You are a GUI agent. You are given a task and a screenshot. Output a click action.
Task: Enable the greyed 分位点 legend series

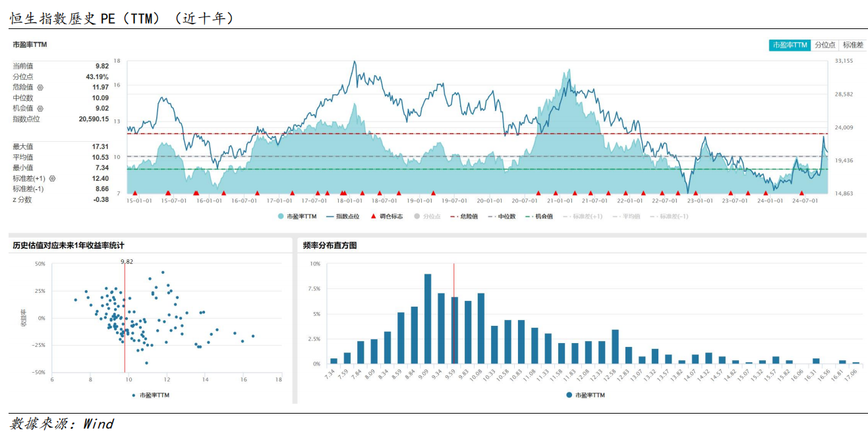point(427,216)
